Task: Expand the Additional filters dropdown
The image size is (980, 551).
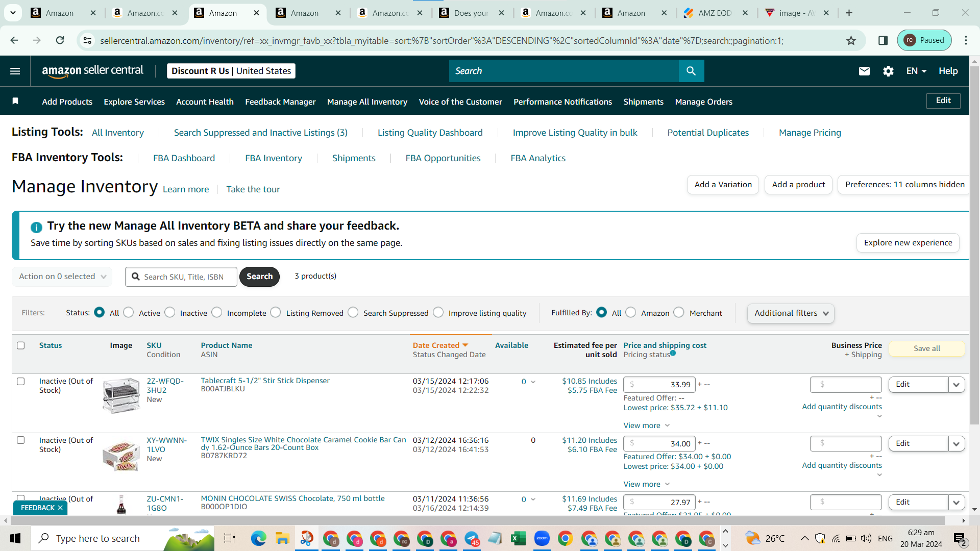Action: pyautogui.click(x=791, y=313)
